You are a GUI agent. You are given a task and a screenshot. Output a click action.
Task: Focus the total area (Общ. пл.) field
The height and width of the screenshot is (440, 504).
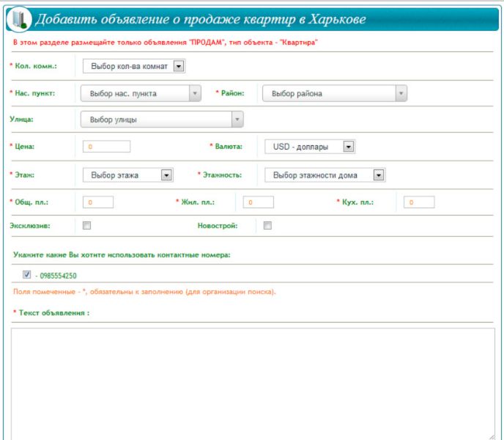pos(98,202)
